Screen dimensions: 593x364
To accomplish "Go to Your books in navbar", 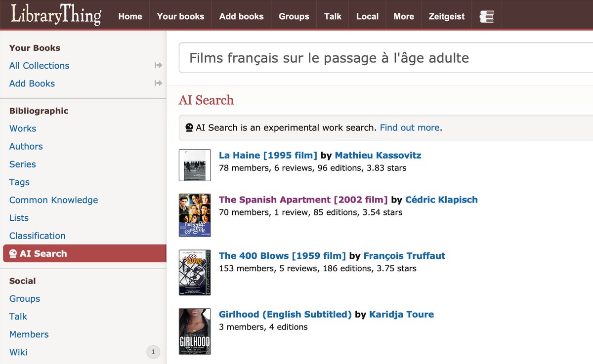I will click(180, 16).
